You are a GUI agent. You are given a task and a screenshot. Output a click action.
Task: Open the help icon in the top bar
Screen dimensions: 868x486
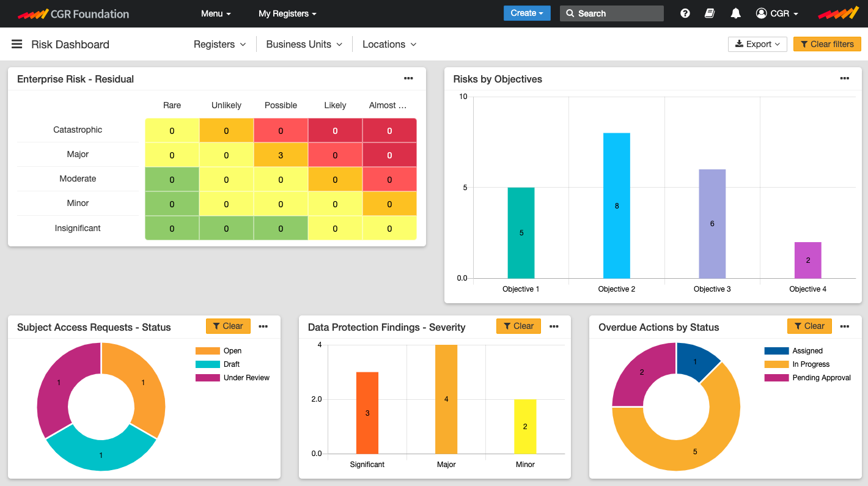[x=685, y=13]
